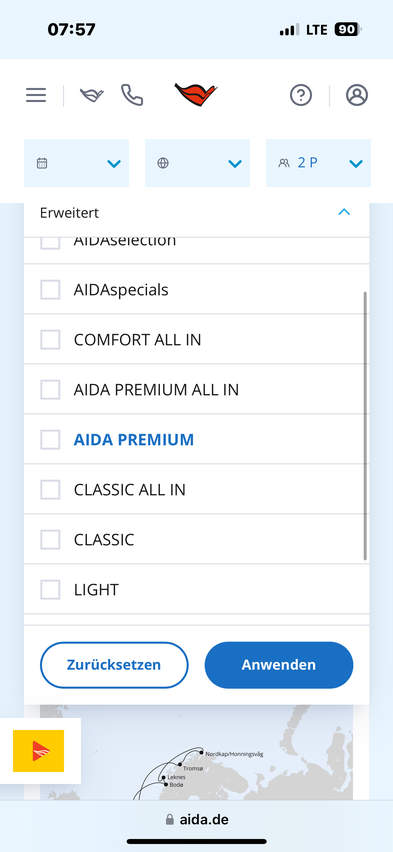
Task: Click the Anwenden button
Action: (x=279, y=665)
